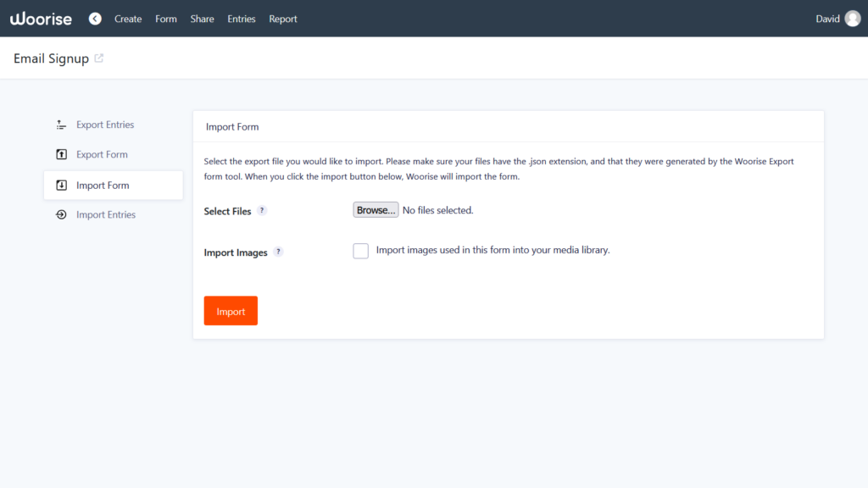
Task: Enable the Import Images checkbox
Action: coord(360,251)
